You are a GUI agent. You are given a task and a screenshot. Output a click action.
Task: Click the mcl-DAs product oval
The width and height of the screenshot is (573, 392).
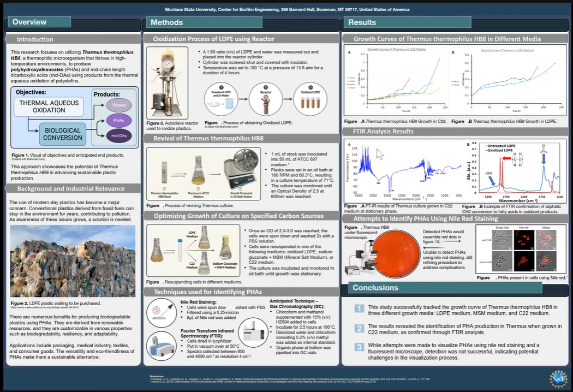point(119,135)
